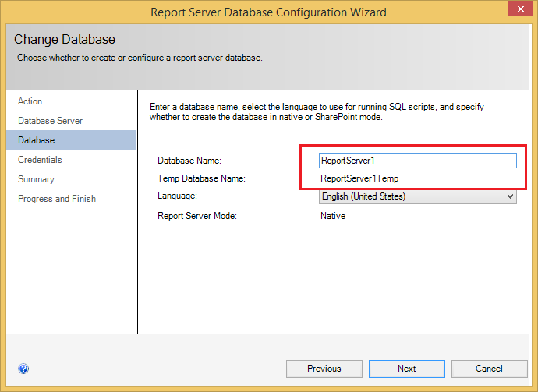The width and height of the screenshot is (538, 392).
Task: Select the Database step in sidebar
Action: click(x=72, y=140)
